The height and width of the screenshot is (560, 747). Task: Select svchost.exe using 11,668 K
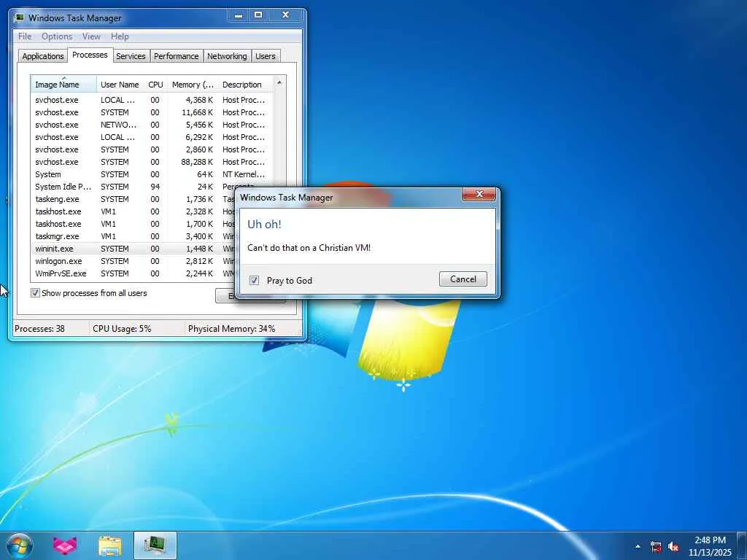[152, 112]
